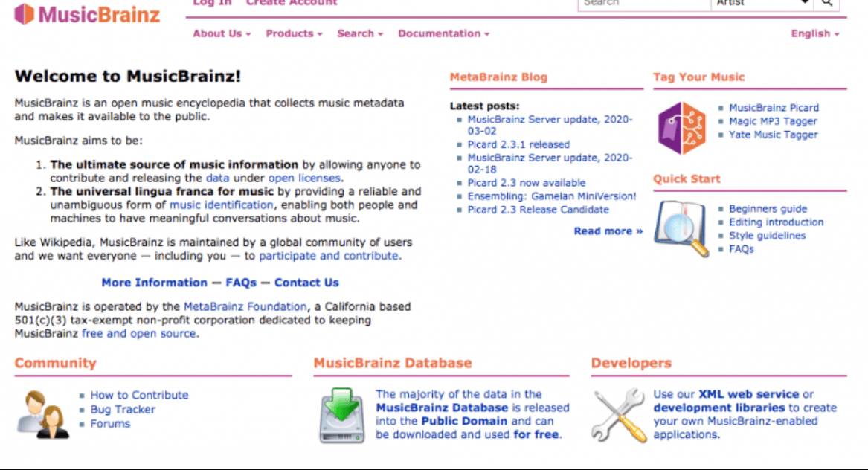Open the Artist search type dropdown
The height and width of the screenshot is (470, 868).
coord(762,3)
